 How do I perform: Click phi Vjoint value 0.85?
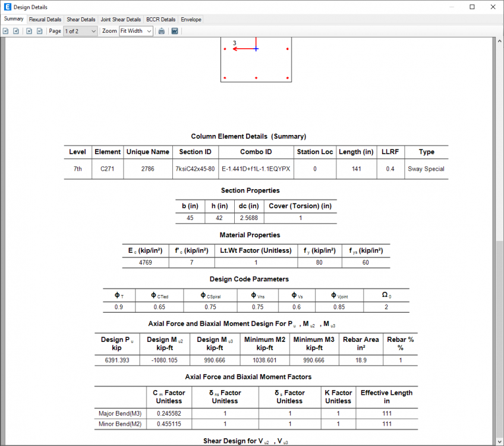339,307
